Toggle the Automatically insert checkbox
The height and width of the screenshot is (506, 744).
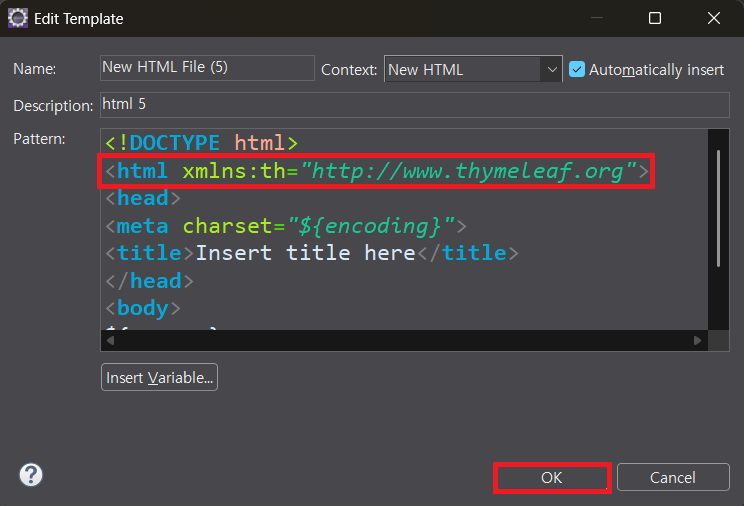click(577, 69)
